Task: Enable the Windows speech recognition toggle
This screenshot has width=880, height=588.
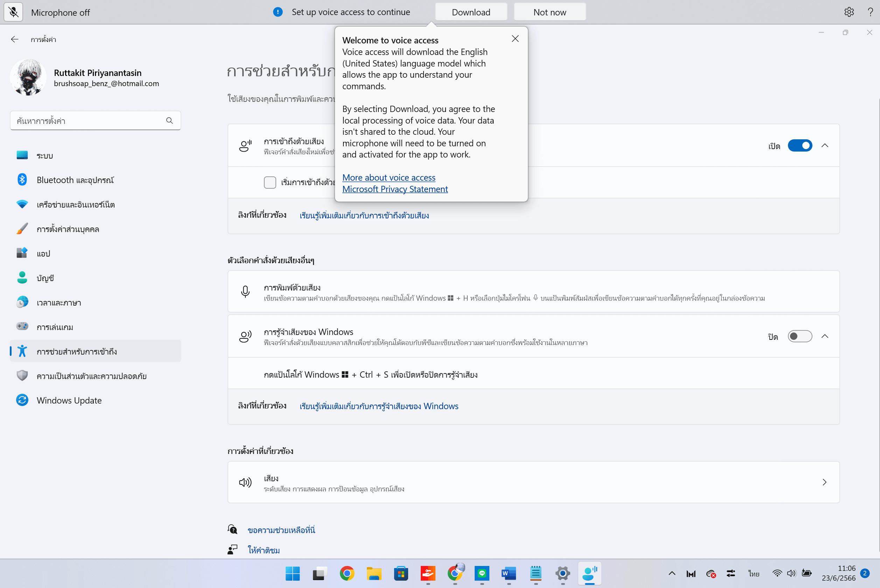Action: point(799,336)
